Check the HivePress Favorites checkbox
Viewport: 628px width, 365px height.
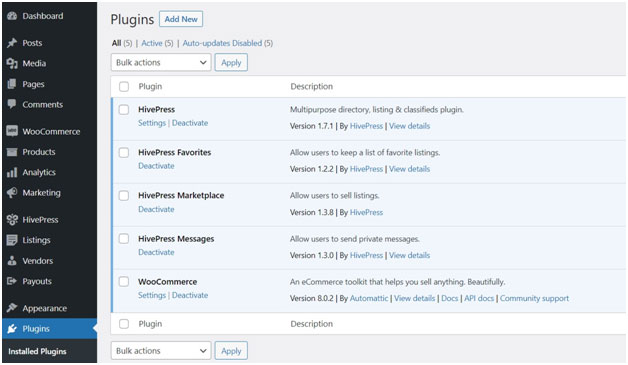click(x=124, y=153)
